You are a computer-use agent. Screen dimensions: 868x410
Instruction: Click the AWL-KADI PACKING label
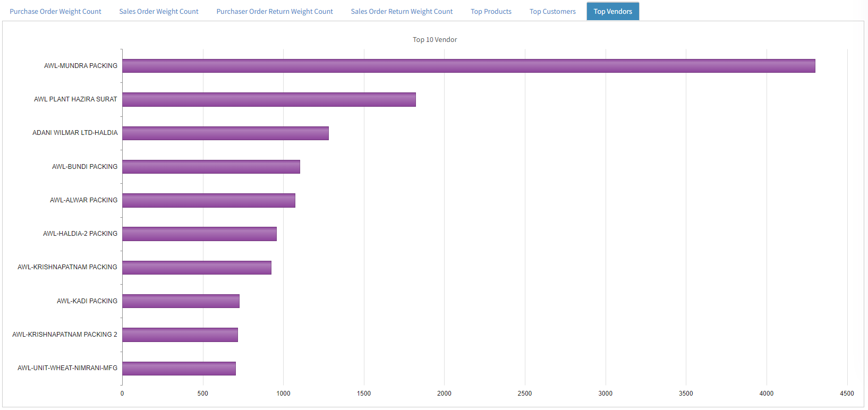[87, 301]
